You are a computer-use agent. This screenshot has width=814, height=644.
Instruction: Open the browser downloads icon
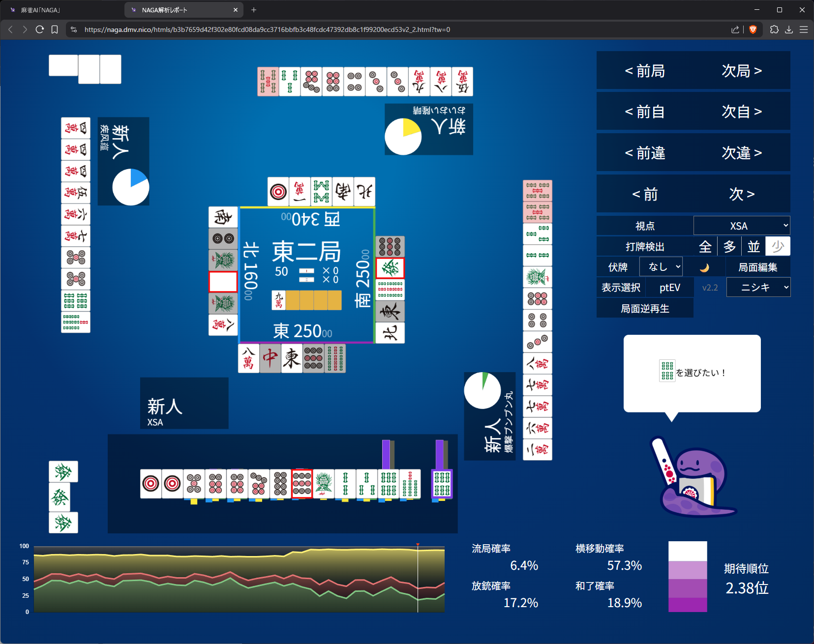pos(789,29)
